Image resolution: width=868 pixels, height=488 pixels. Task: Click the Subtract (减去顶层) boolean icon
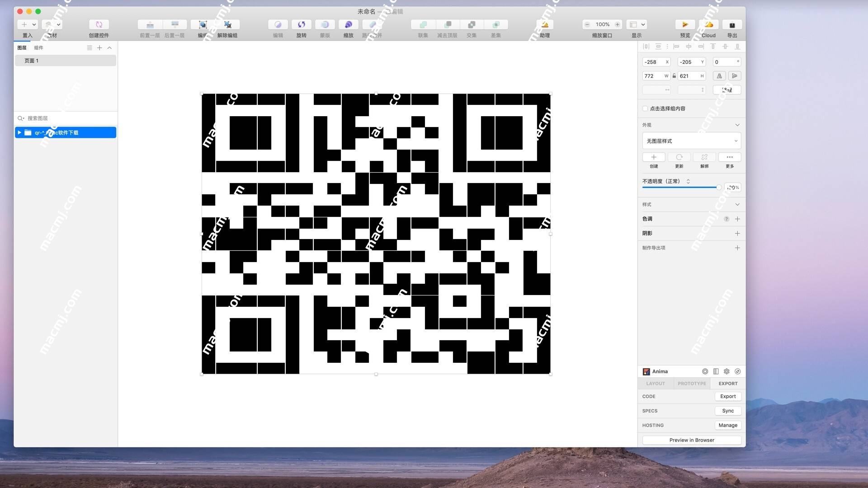tap(448, 24)
